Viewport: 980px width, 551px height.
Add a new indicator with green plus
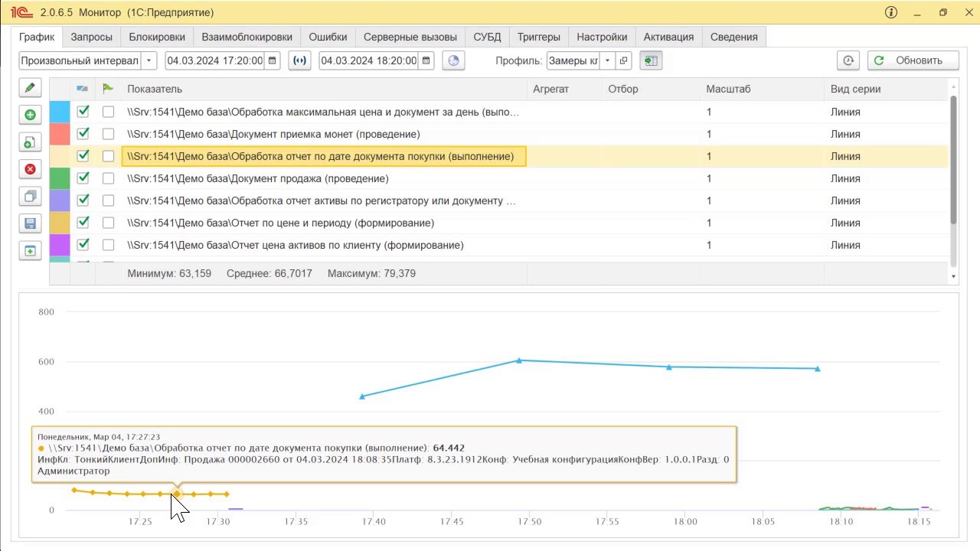point(30,115)
